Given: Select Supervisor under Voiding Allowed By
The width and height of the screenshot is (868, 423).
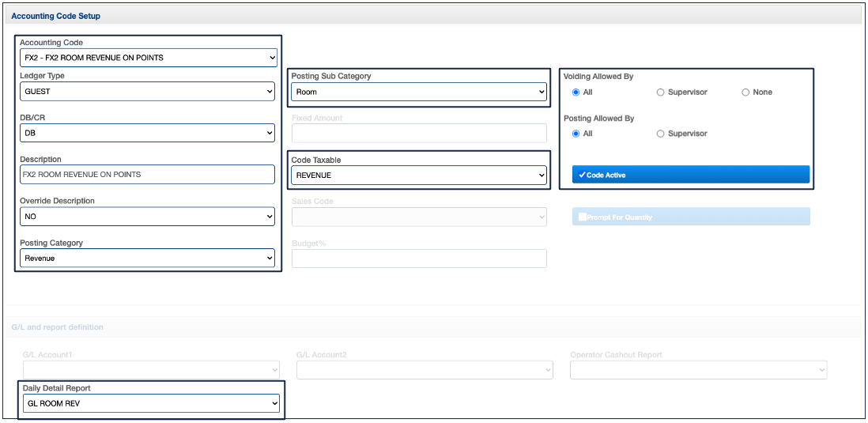Looking at the screenshot, I should [661, 93].
